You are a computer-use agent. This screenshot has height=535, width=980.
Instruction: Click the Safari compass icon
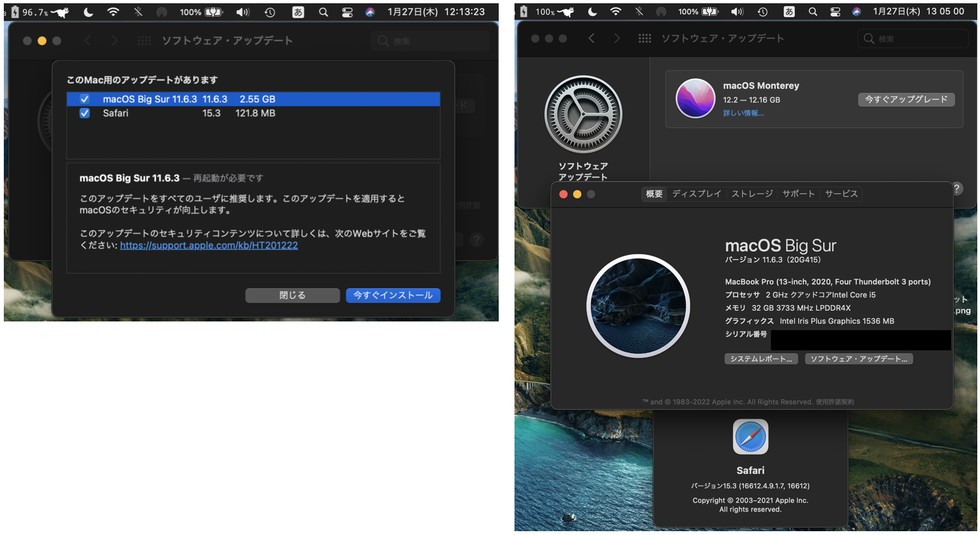click(x=750, y=436)
